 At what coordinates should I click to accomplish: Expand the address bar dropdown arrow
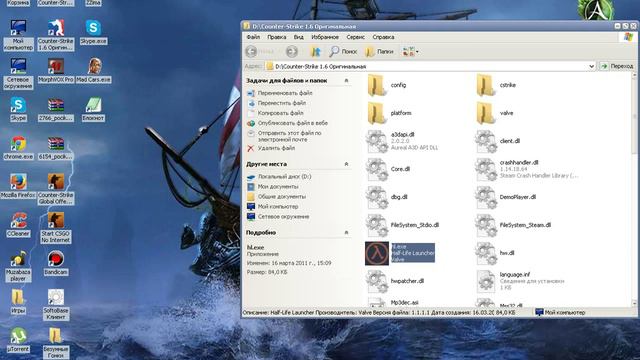[591, 66]
